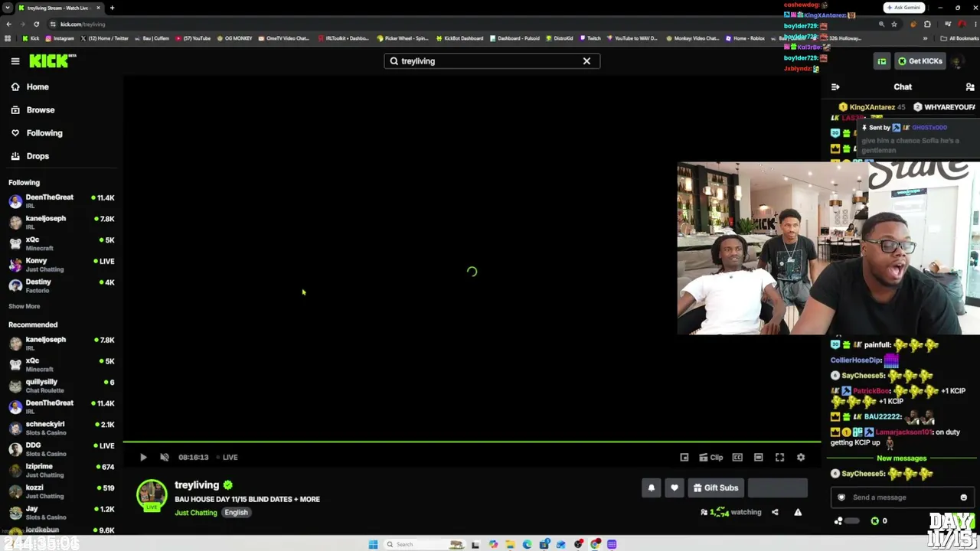The image size is (980, 551).
Task: Toggle the heart follow button
Action: pos(675,488)
